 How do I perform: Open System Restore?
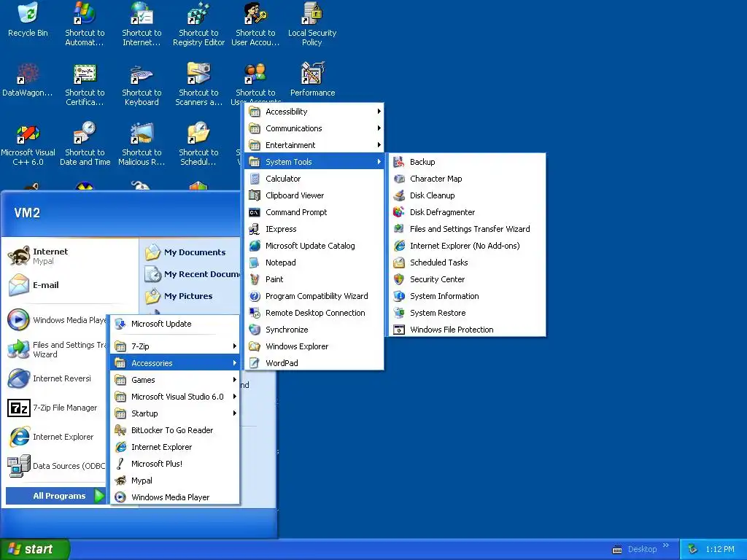pos(468,313)
